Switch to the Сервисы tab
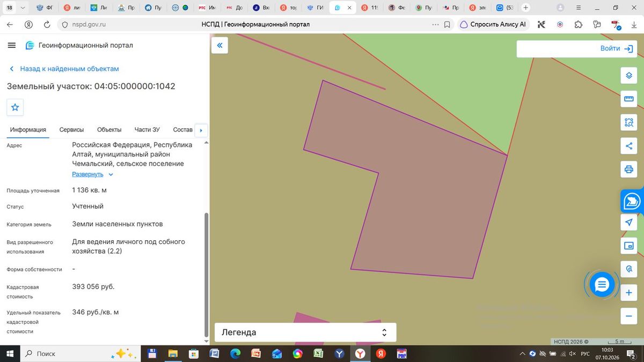 pos(71,130)
